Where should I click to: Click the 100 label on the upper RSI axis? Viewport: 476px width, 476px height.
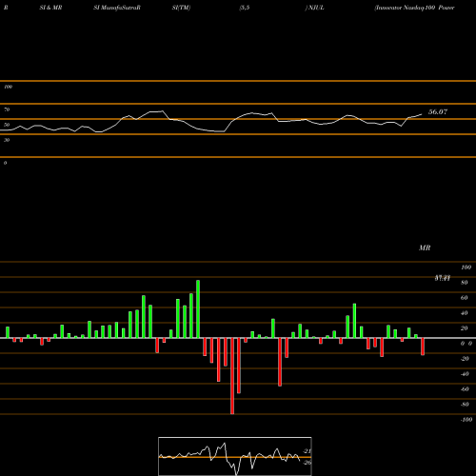[8, 87]
